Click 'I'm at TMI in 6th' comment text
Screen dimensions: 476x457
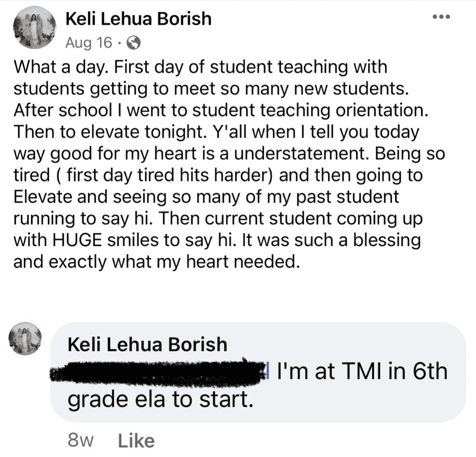pos(362,371)
